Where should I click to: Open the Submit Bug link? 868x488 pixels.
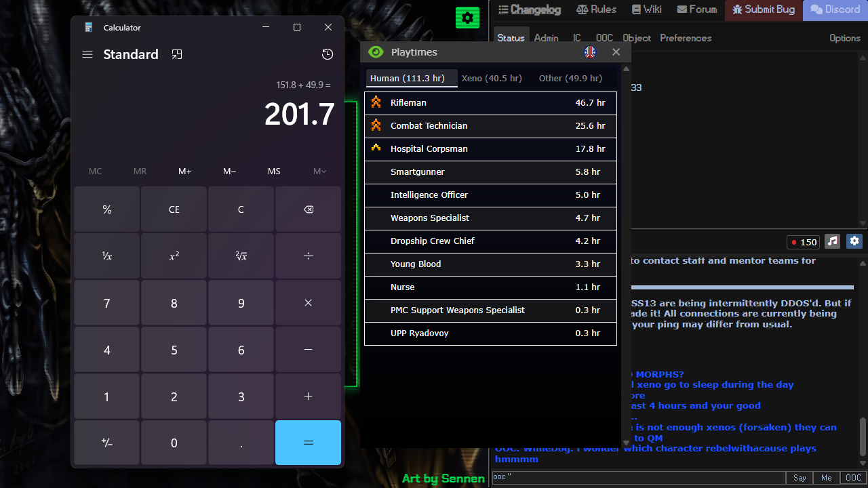tap(764, 9)
